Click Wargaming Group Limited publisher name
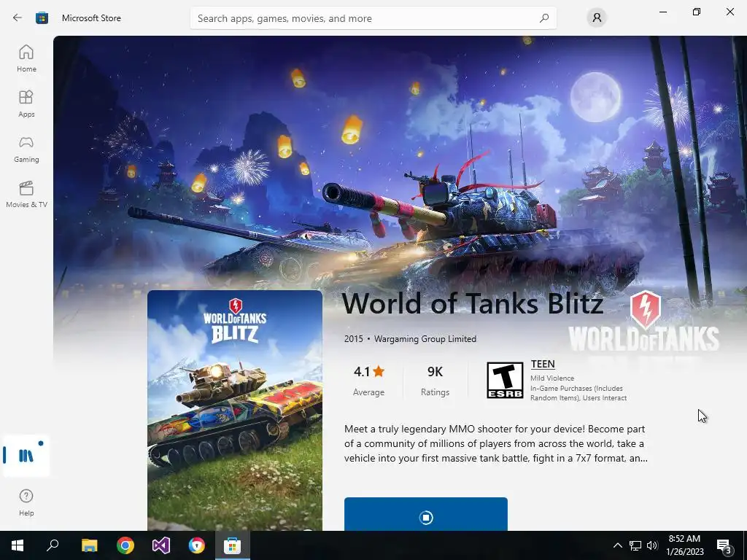 [x=425, y=339]
